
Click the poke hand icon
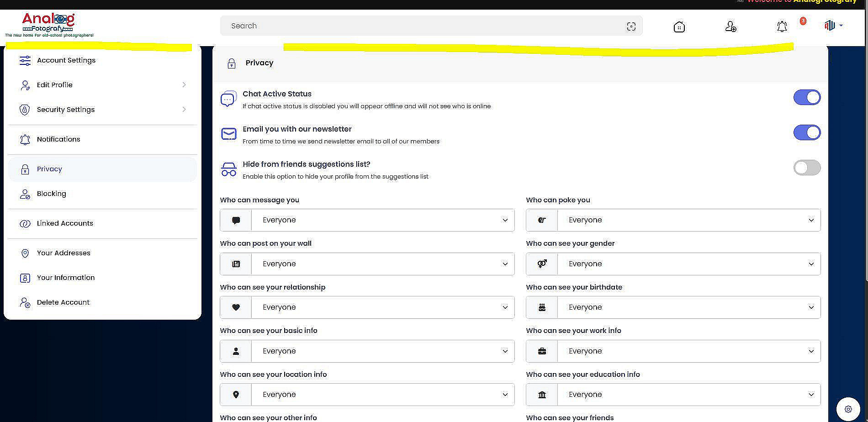pos(542,220)
